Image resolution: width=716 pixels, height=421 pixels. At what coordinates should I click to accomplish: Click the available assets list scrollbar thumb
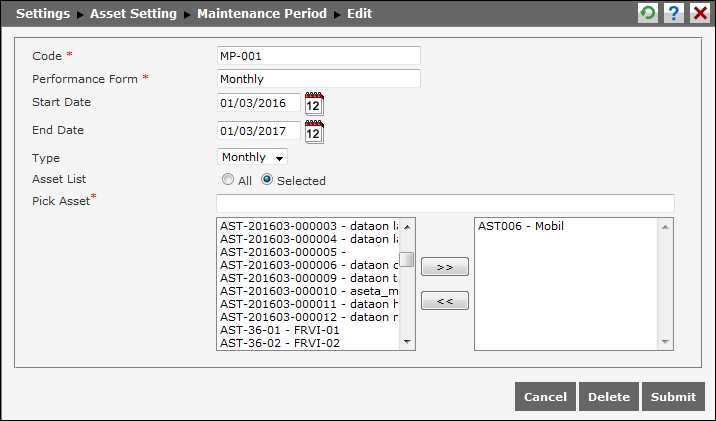point(407,259)
